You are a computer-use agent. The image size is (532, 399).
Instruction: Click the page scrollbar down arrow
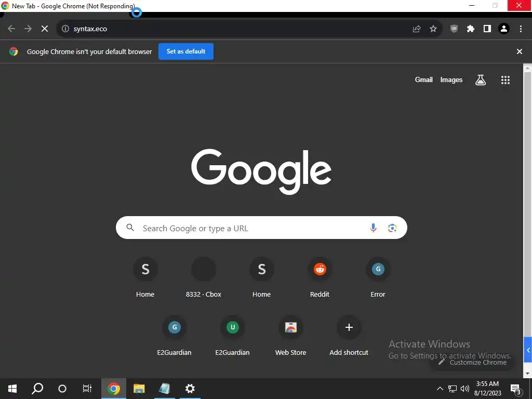point(528,374)
